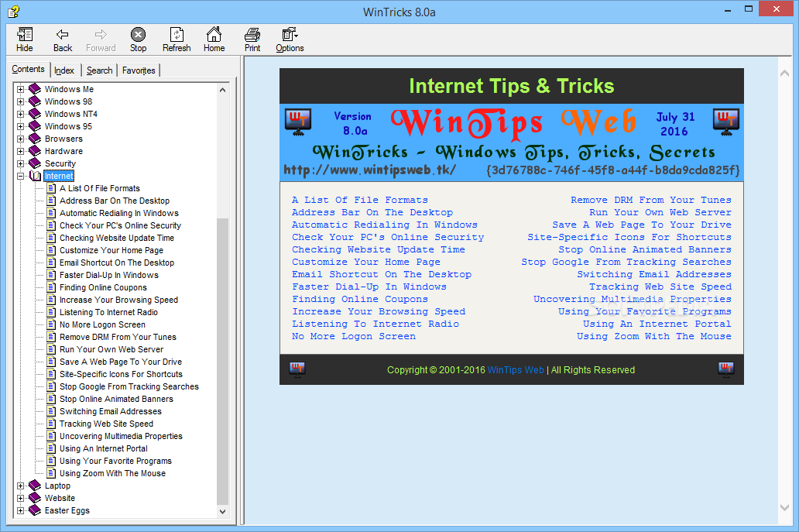Expand the Website tree node
The image size is (799, 532).
[x=20, y=498]
